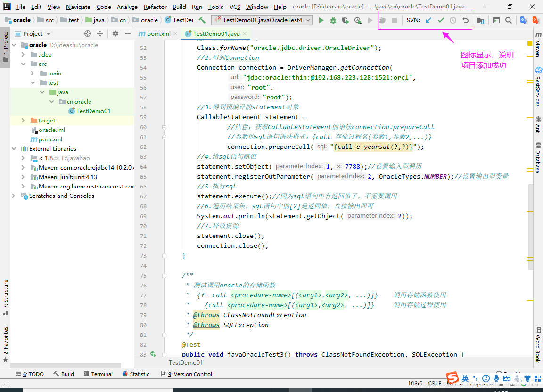Expand the main folder
Screen dimensions: 543x392
pyautogui.click(x=33, y=73)
